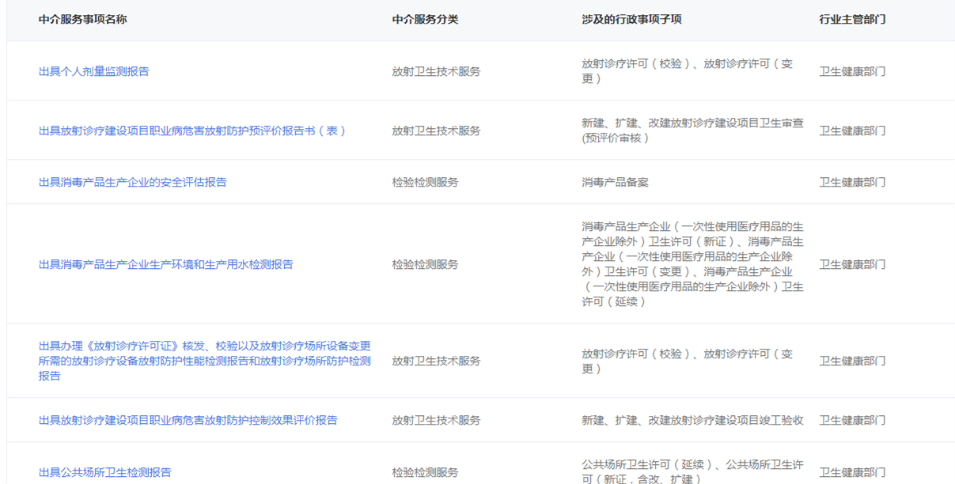
Task: Open the 出具办理《放射诊疗许可证》 multi-line link
Action: pyautogui.click(x=204, y=360)
